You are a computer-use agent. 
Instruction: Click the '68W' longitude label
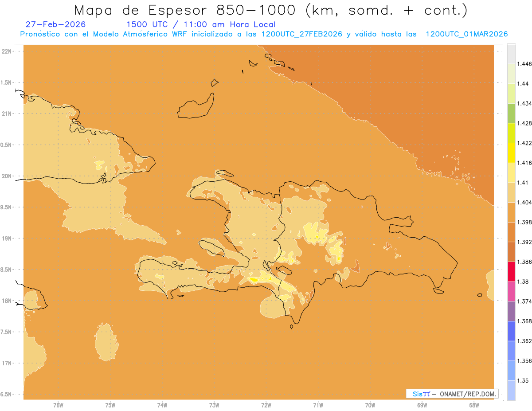click(474, 405)
